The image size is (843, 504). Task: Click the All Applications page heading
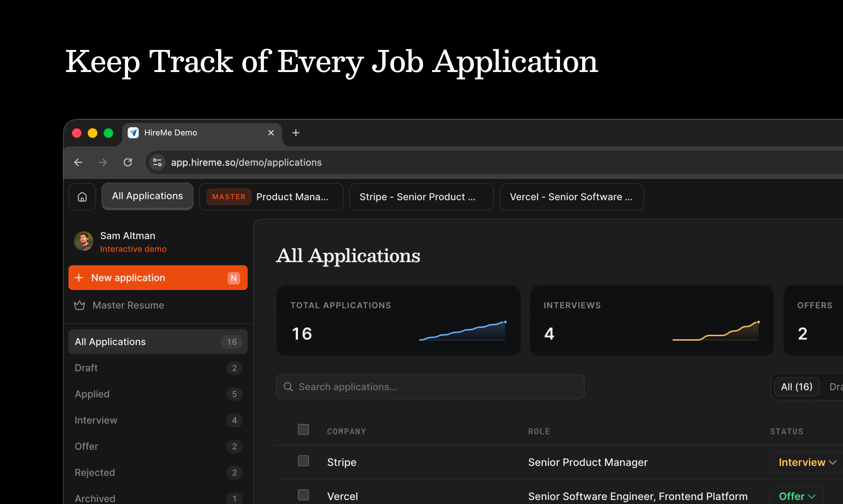[x=348, y=256]
